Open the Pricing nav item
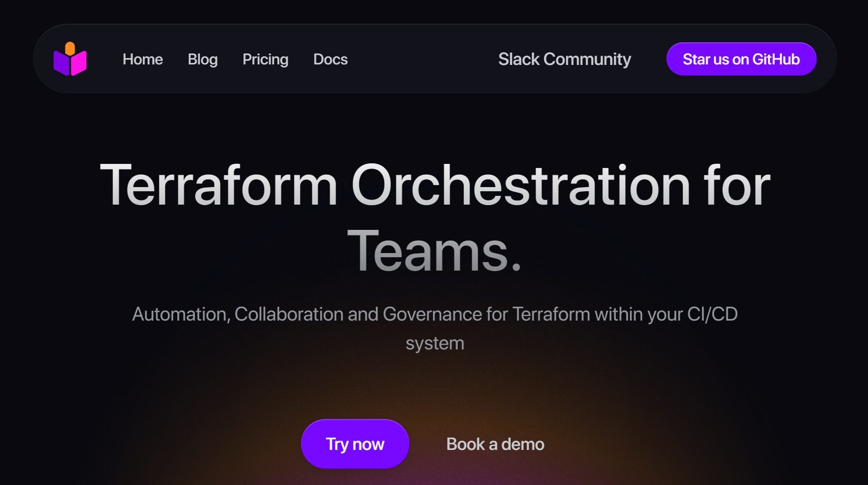The image size is (868, 485). [265, 59]
